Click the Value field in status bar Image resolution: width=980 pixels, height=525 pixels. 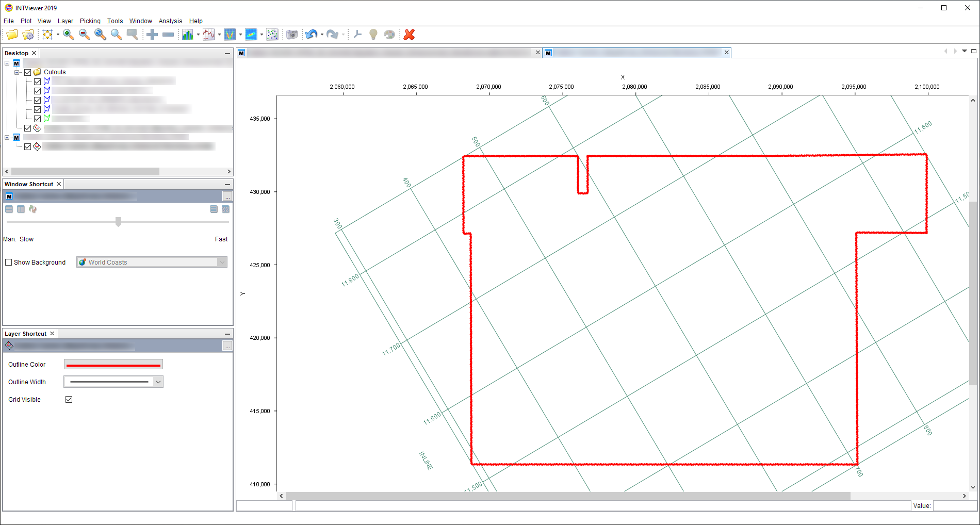pyautogui.click(x=955, y=505)
